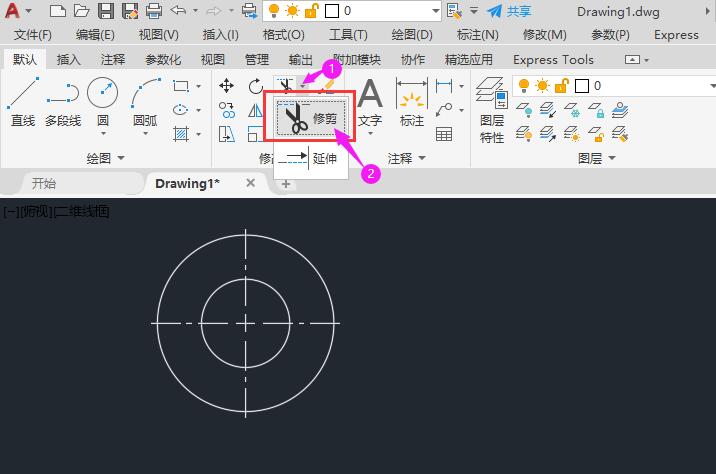
Task: Click the Save As icon
Action: [x=130, y=11]
